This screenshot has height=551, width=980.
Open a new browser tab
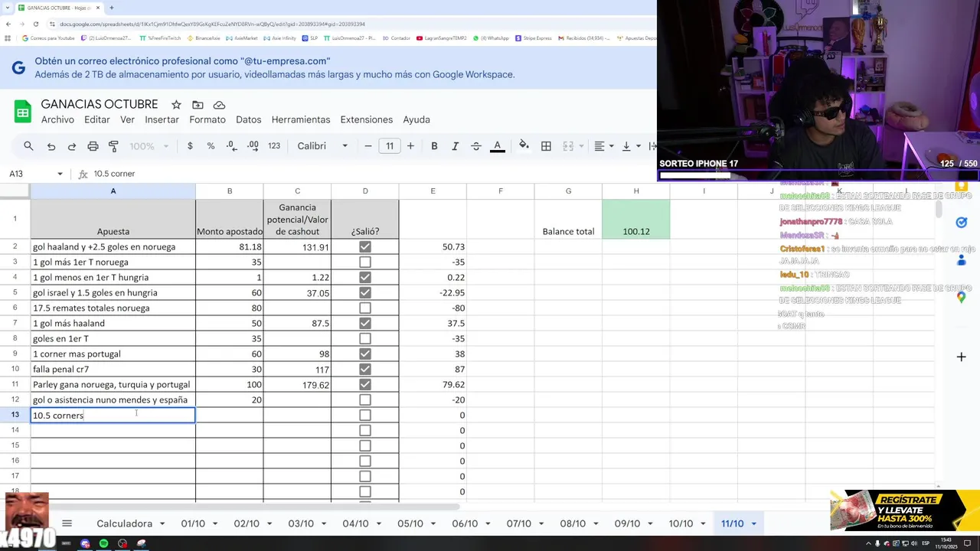111,8
